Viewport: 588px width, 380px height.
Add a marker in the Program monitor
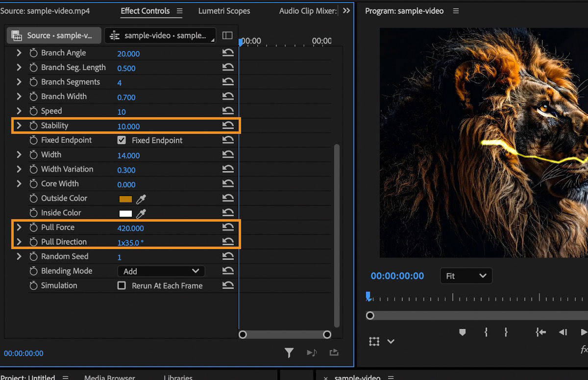(461, 332)
